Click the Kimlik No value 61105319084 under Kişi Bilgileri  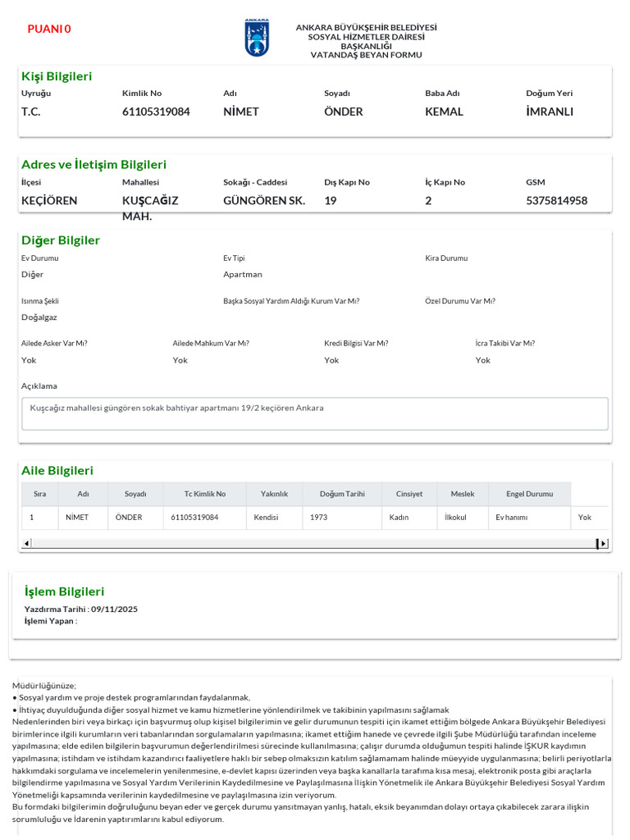[156, 112]
